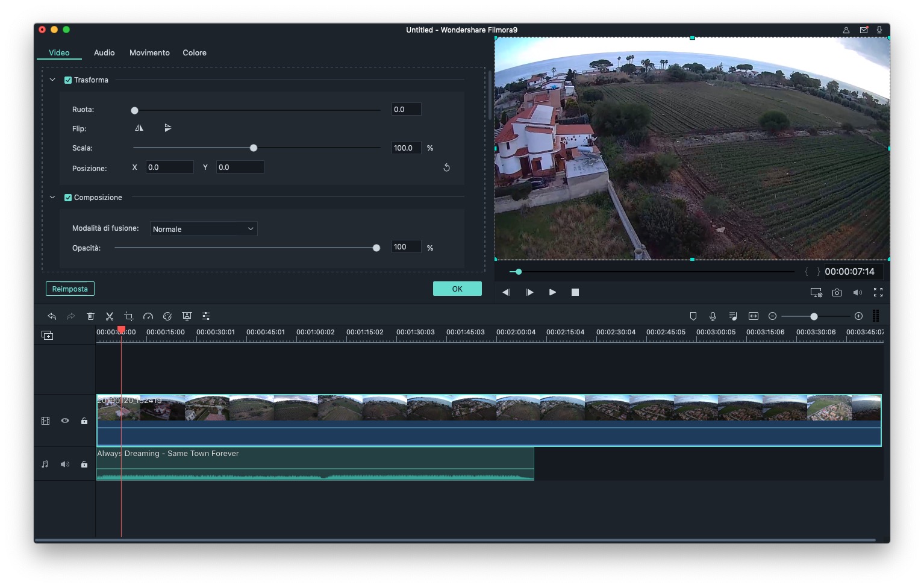Take a snapshot with the camera icon
Screen dimensions: 924x588
click(837, 292)
